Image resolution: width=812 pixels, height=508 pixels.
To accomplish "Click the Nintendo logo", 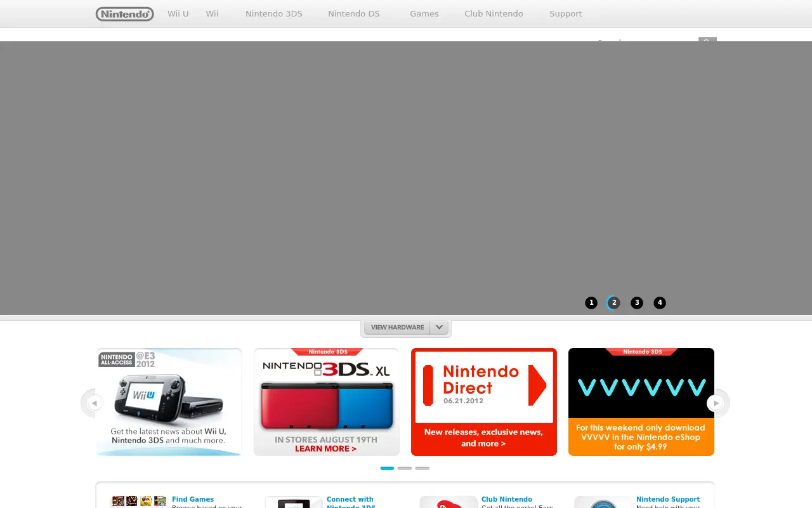I will point(124,14).
